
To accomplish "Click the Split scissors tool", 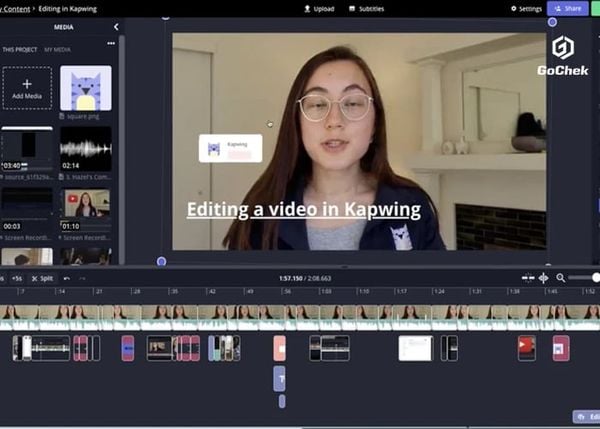I will pyautogui.click(x=42, y=279).
